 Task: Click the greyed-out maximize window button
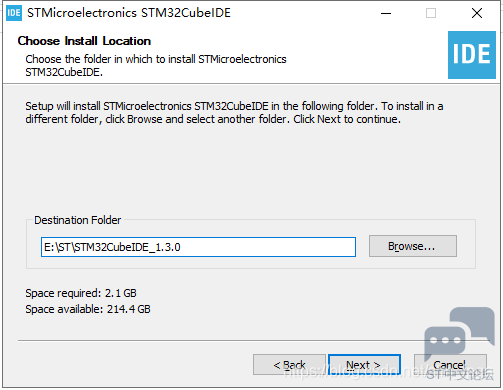tap(431, 13)
